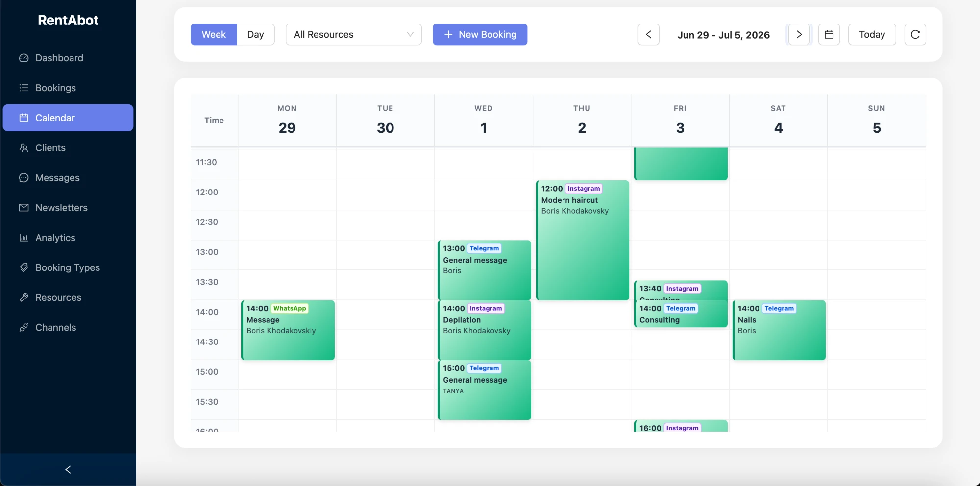Open the Clients section

pos(68,147)
